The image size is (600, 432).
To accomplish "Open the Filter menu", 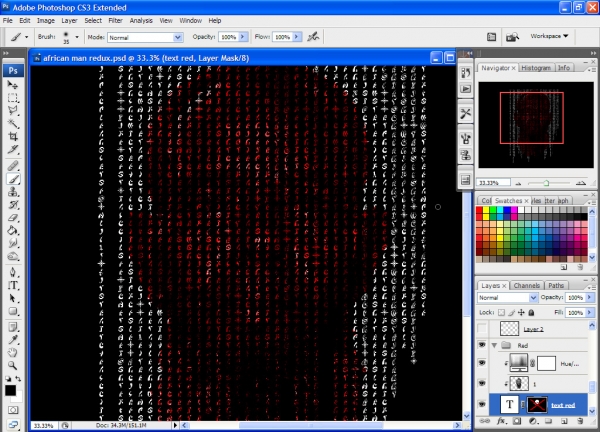I will [x=115, y=21].
